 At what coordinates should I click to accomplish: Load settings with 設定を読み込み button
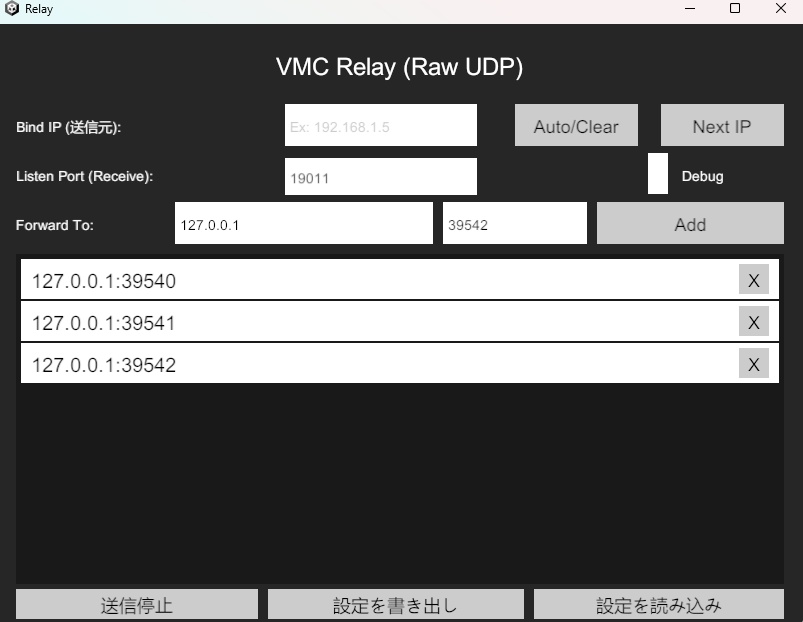(659, 605)
